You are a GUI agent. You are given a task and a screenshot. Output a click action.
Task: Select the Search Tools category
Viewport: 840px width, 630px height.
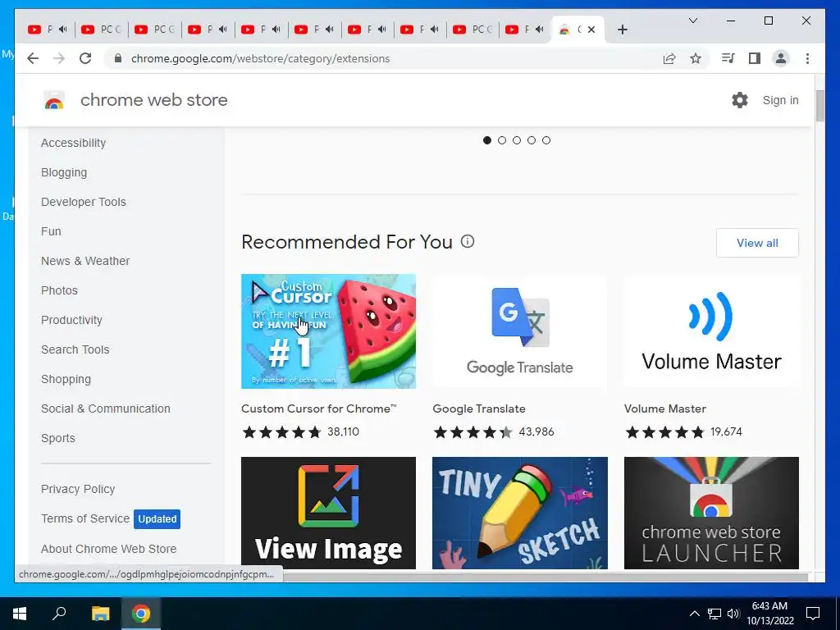[75, 349]
